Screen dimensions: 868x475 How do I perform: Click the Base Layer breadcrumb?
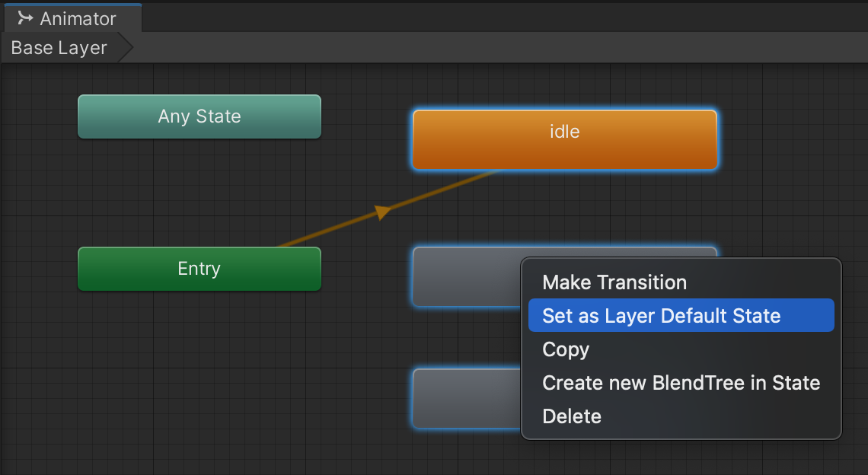click(x=59, y=48)
